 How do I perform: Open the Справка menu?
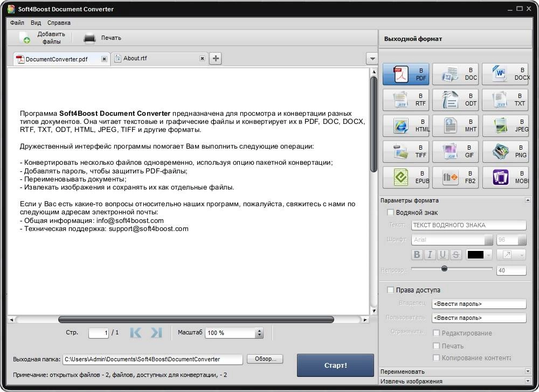pyautogui.click(x=59, y=23)
